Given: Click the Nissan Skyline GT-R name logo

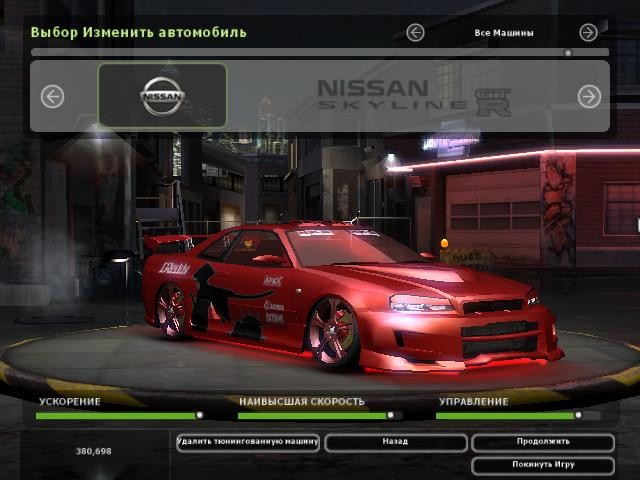Looking at the screenshot, I should 414,98.
